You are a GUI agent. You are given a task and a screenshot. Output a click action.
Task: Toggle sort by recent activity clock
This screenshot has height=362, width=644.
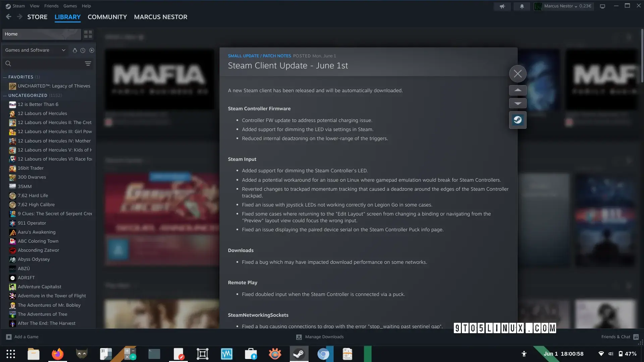83,50
